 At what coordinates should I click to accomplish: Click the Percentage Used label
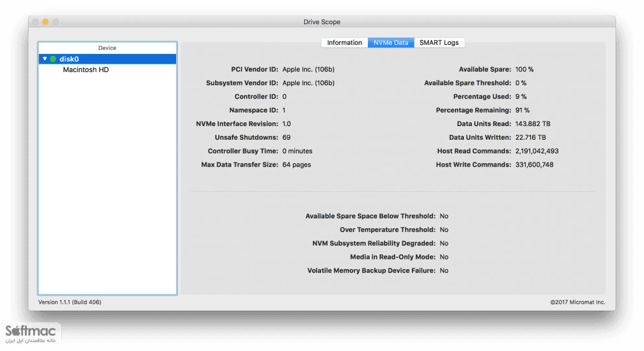click(482, 97)
